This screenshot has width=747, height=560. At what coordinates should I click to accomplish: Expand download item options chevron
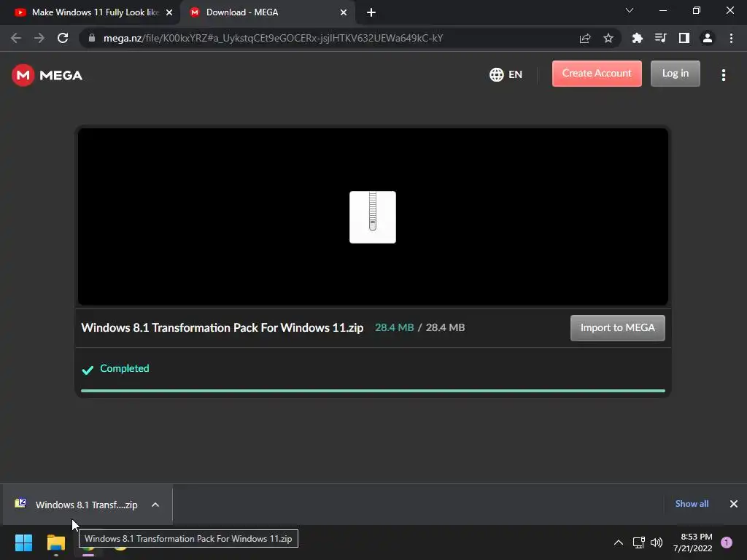[155, 505]
